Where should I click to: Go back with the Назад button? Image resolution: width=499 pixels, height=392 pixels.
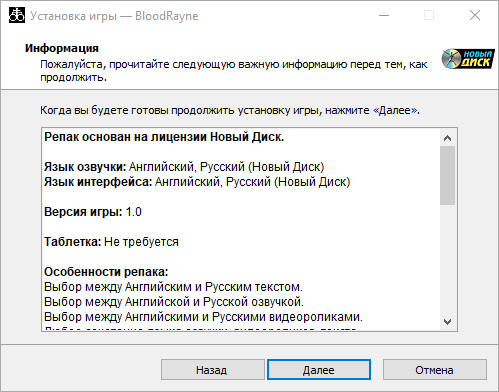213,369
